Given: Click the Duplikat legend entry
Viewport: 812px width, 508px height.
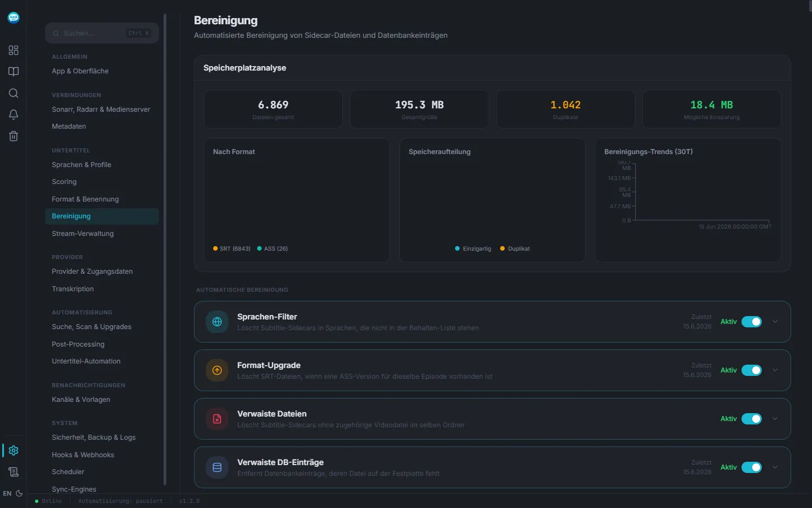Looking at the screenshot, I should tap(515, 248).
